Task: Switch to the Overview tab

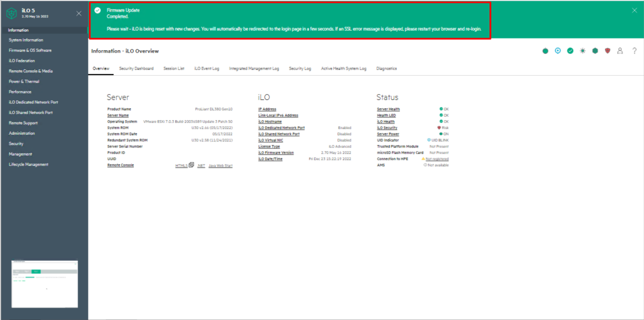Action: (101, 69)
